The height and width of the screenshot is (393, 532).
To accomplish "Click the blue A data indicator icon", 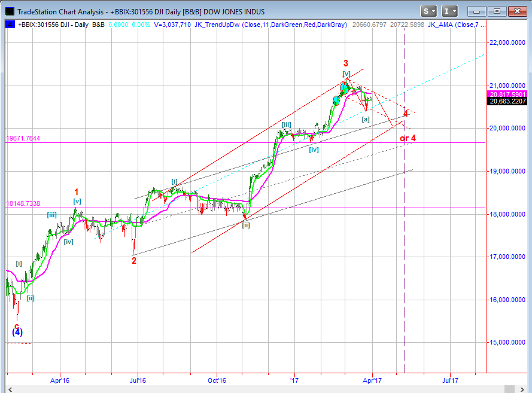I will pyautogui.click(x=10, y=25).
